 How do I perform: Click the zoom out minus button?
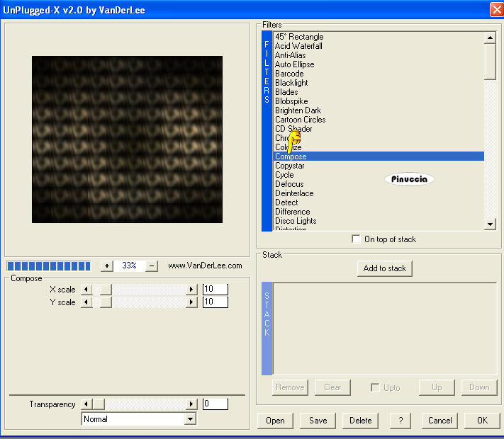tap(152, 266)
